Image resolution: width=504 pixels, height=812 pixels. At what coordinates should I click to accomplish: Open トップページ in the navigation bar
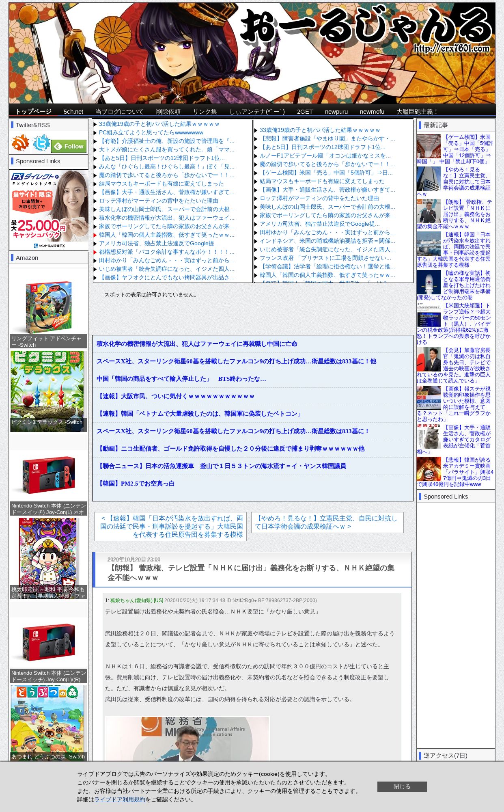click(34, 112)
